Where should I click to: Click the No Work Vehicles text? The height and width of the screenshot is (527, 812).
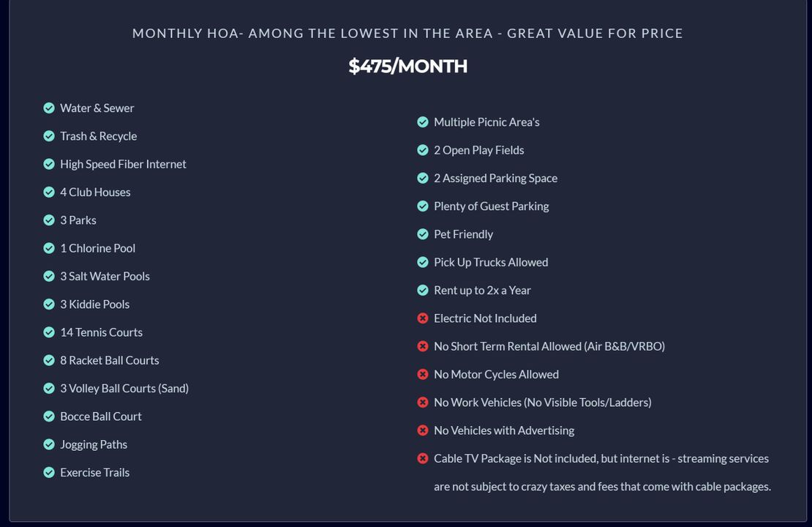coord(542,402)
